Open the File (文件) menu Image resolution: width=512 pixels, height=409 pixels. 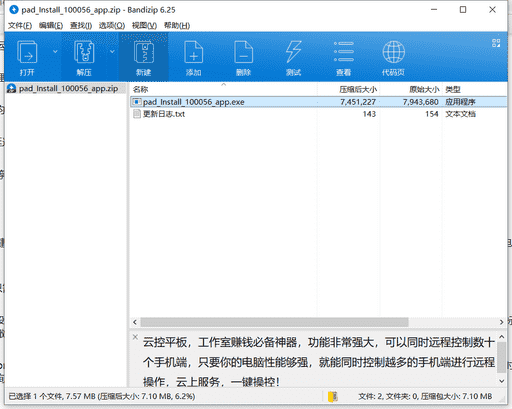[x=20, y=25]
